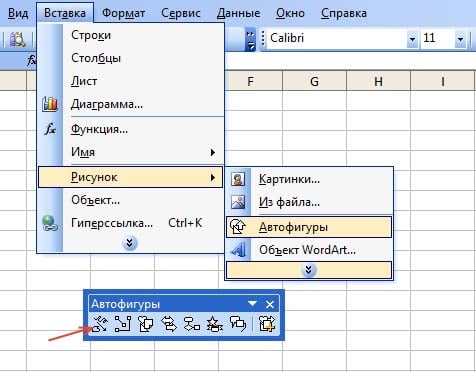Open Автофигуры toolbar options arrow
Image resolution: width=476 pixels, height=372 pixels.
click(x=253, y=304)
